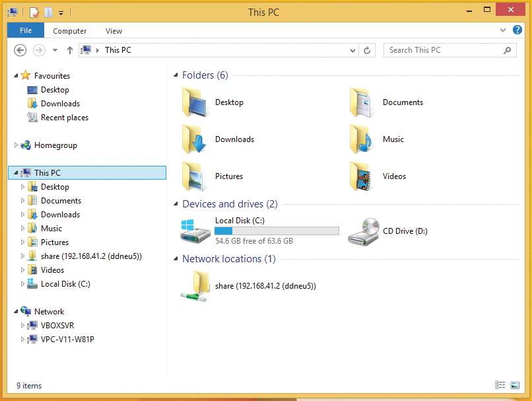Open Recent places from Favourites
This screenshot has width=532, height=401.
63,117
